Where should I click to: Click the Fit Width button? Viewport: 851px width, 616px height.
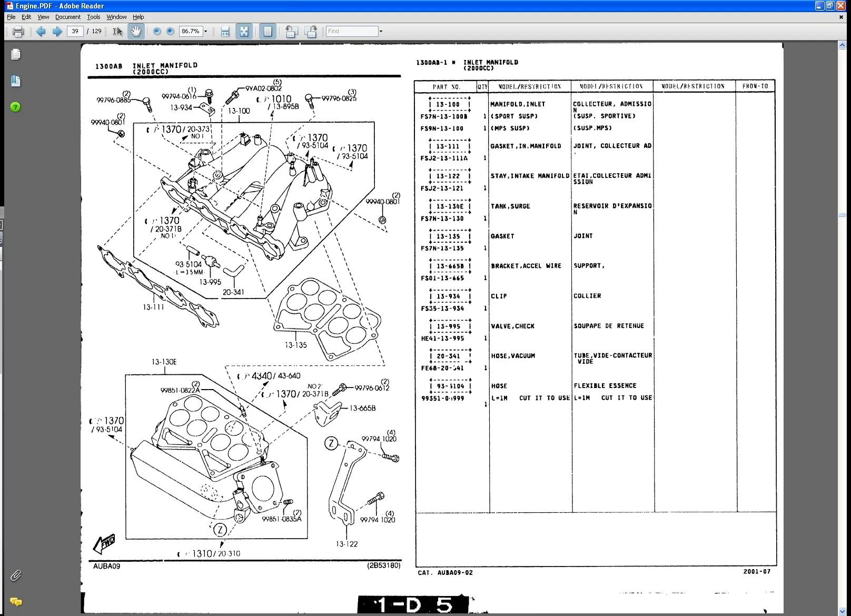point(225,32)
